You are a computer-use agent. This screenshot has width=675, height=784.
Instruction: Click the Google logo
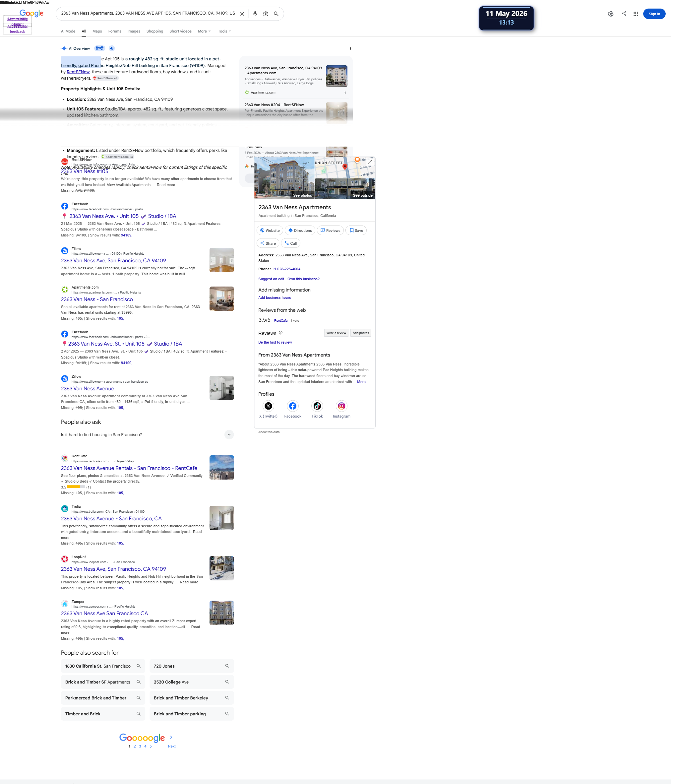(x=32, y=14)
